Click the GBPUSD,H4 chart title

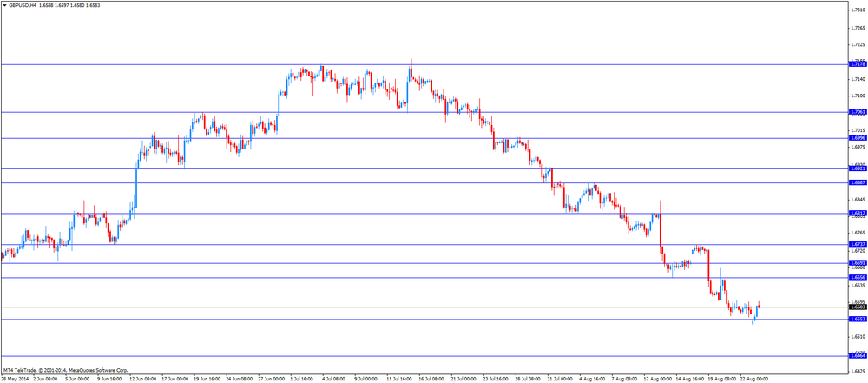click(23, 5)
